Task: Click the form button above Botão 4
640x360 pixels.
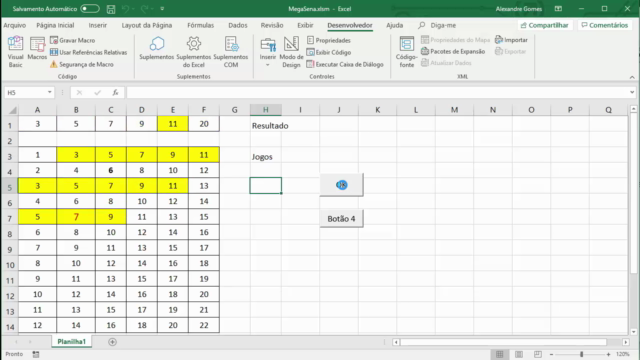Action: (x=341, y=185)
